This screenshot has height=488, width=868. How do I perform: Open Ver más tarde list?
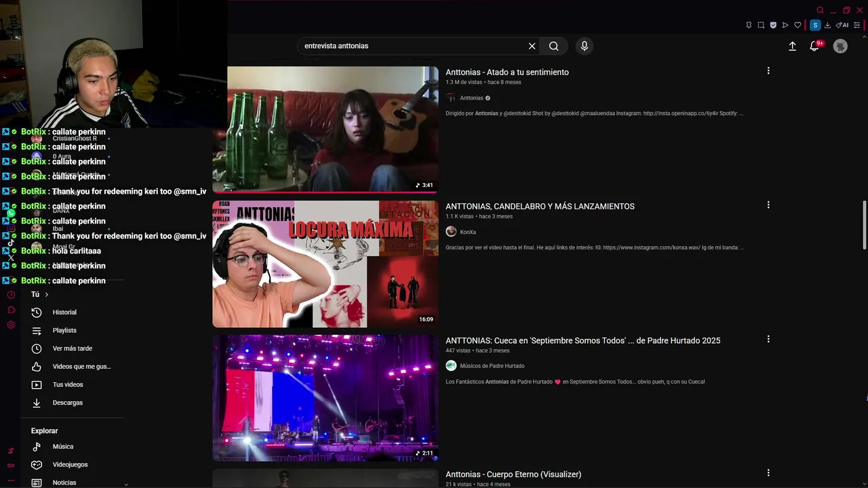tap(72, 348)
